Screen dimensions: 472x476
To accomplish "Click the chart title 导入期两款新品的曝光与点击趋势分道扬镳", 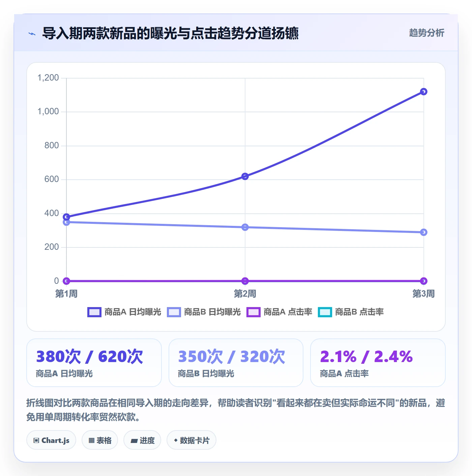I will click(x=170, y=33).
